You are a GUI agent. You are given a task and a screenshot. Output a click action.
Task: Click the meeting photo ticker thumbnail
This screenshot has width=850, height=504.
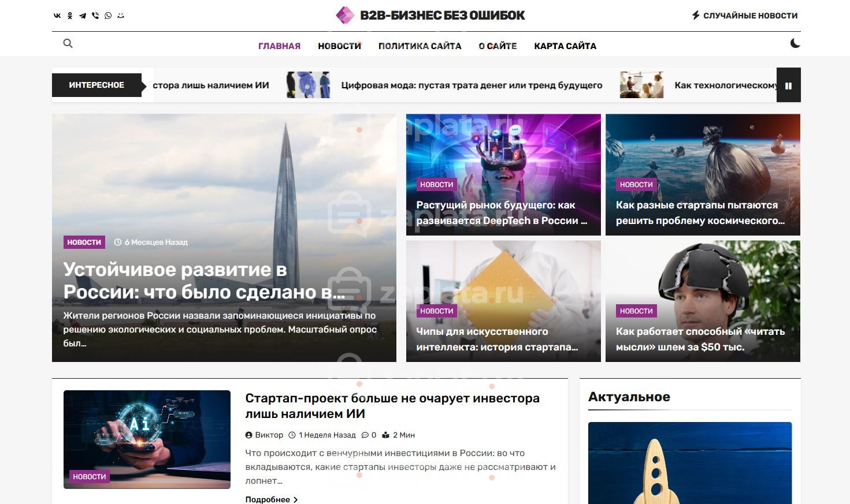pyautogui.click(x=641, y=85)
